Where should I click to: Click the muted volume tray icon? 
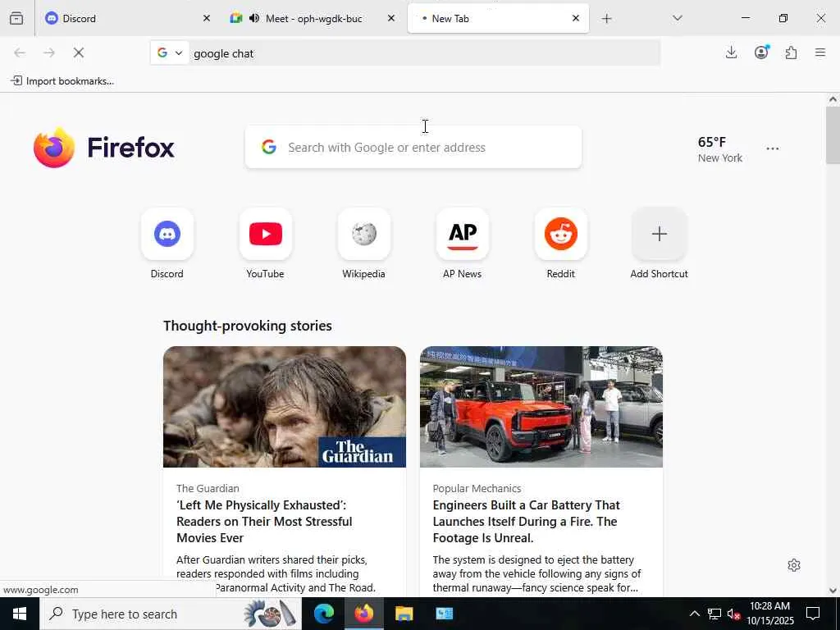pyautogui.click(x=734, y=614)
